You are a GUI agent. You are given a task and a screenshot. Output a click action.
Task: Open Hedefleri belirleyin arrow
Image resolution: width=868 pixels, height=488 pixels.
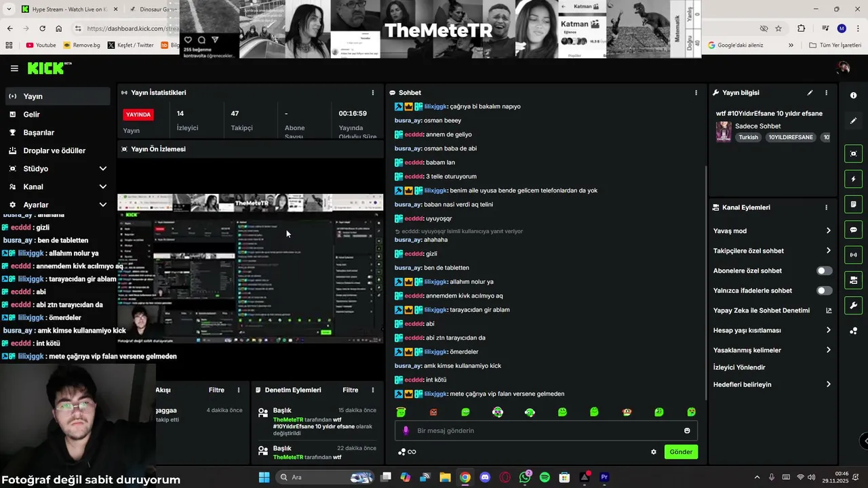(828, 384)
